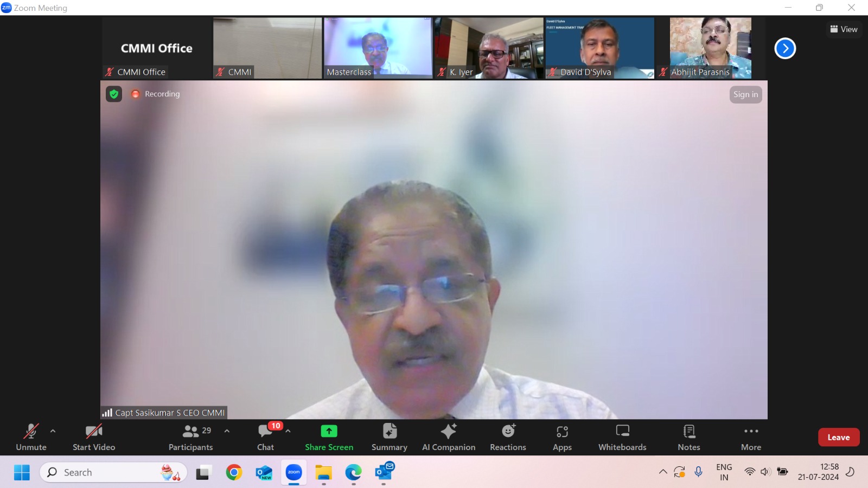Viewport: 868px width, 488px height.
Task: Click the red Leave button
Action: coord(838,438)
